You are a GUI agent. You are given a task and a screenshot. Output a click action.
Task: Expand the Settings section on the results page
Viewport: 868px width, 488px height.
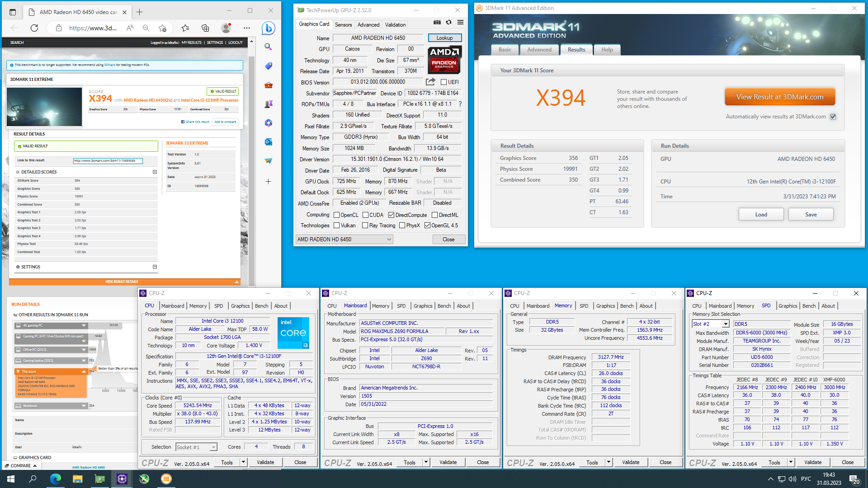(x=155, y=267)
